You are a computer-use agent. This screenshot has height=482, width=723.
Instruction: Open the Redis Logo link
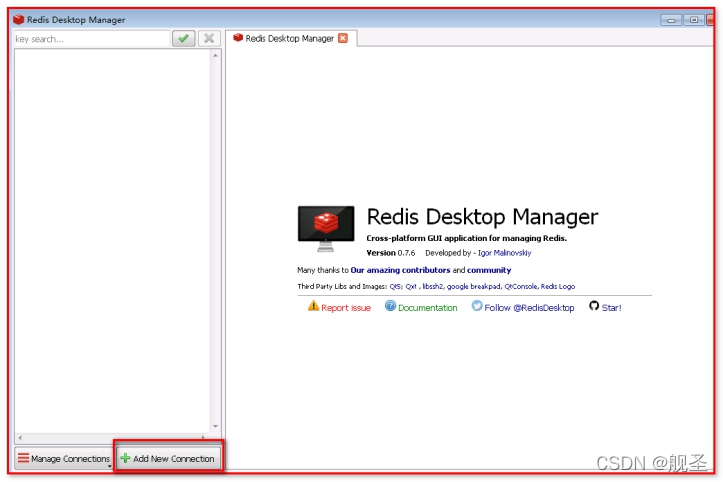click(558, 286)
